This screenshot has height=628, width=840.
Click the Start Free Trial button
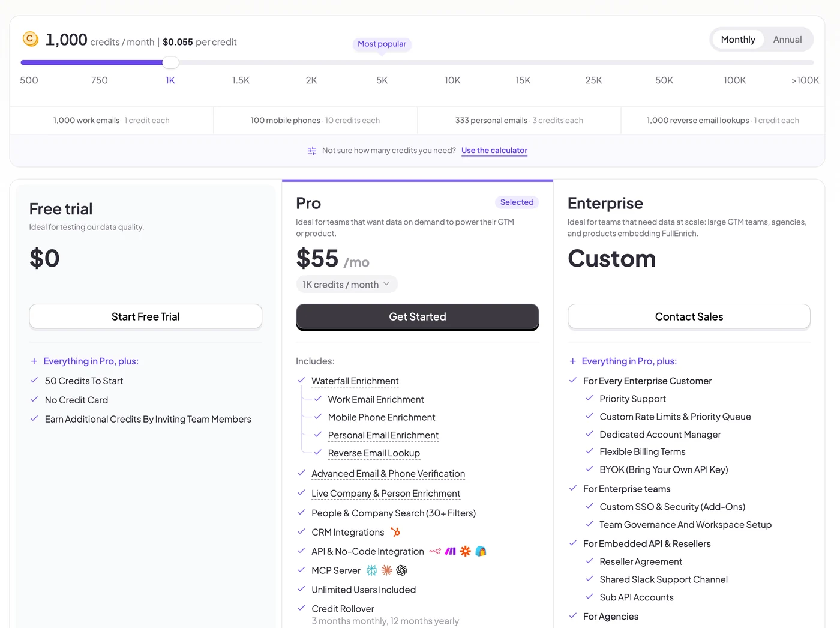tap(146, 316)
